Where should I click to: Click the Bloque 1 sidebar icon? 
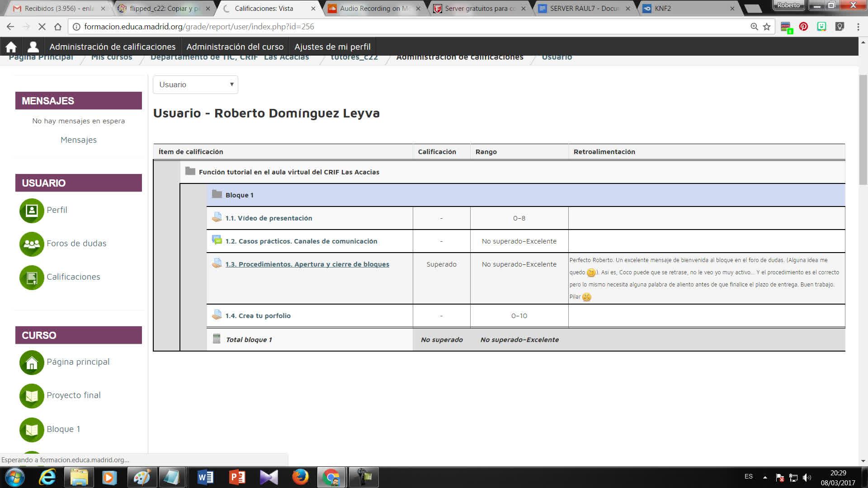32,429
